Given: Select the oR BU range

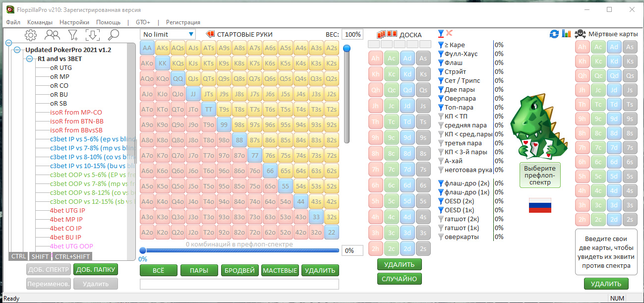Looking at the screenshot, I should point(59,94).
